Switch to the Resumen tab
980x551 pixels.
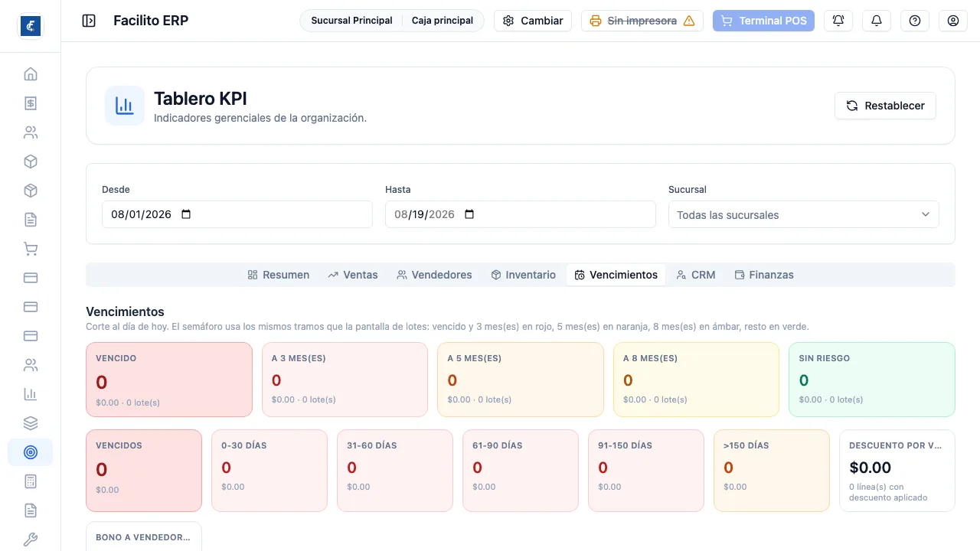279,275
